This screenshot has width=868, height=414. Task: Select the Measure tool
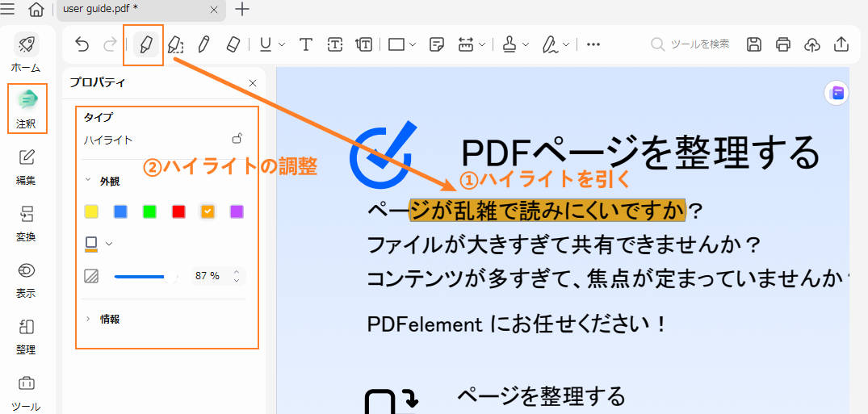[466, 44]
